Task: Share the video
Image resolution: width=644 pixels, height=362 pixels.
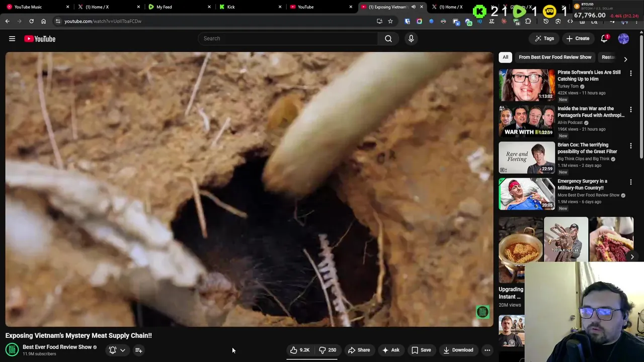Action: 359,350
